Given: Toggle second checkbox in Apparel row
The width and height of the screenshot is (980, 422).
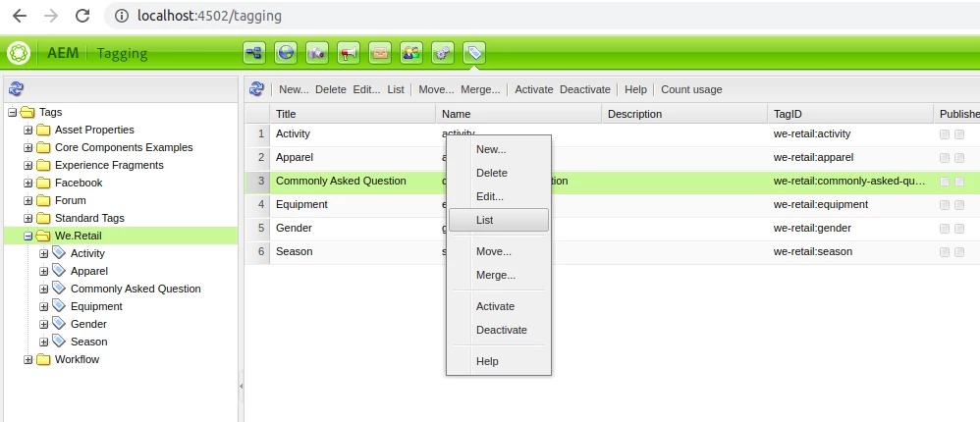Looking at the screenshot, I should pos(959,158).
